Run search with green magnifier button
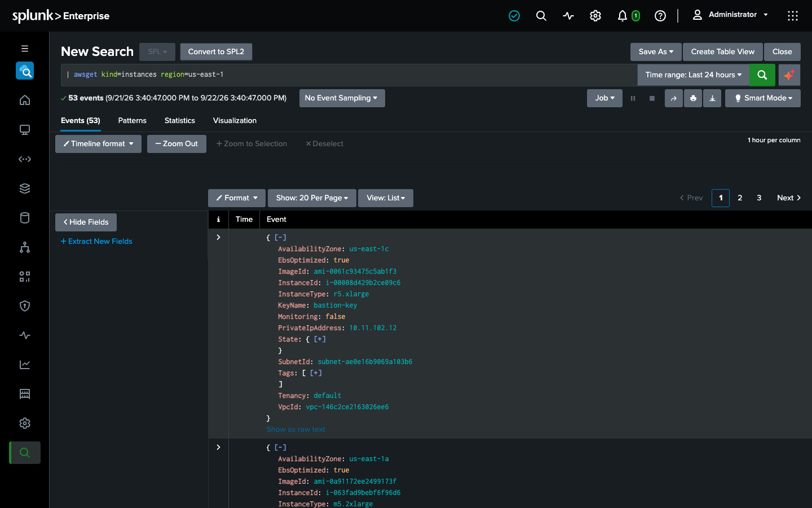 click(x=762, y=75)
